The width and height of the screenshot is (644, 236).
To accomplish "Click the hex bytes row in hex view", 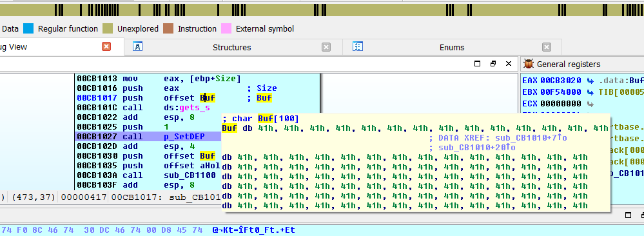I will (102, 230).
